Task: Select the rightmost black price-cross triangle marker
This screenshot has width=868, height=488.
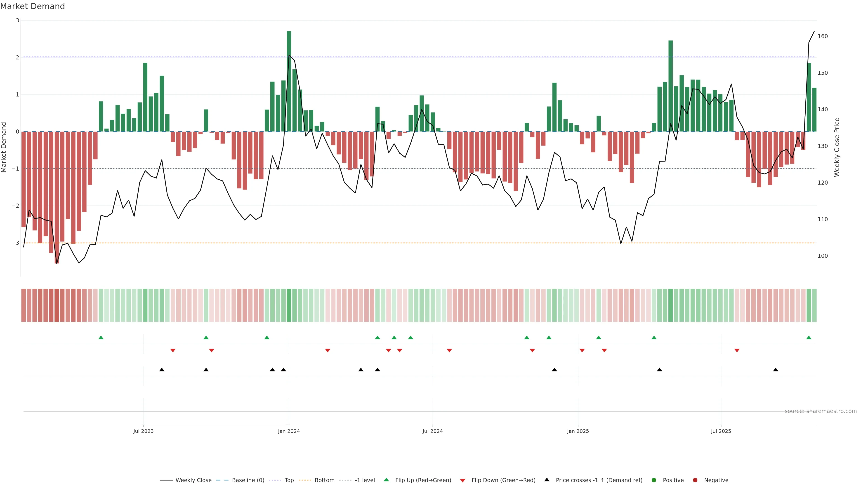Action: pos(776,370)
